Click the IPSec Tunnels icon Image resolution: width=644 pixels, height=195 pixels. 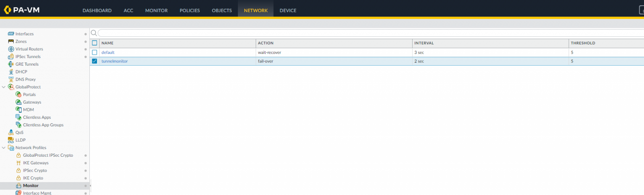click(11, 57)
